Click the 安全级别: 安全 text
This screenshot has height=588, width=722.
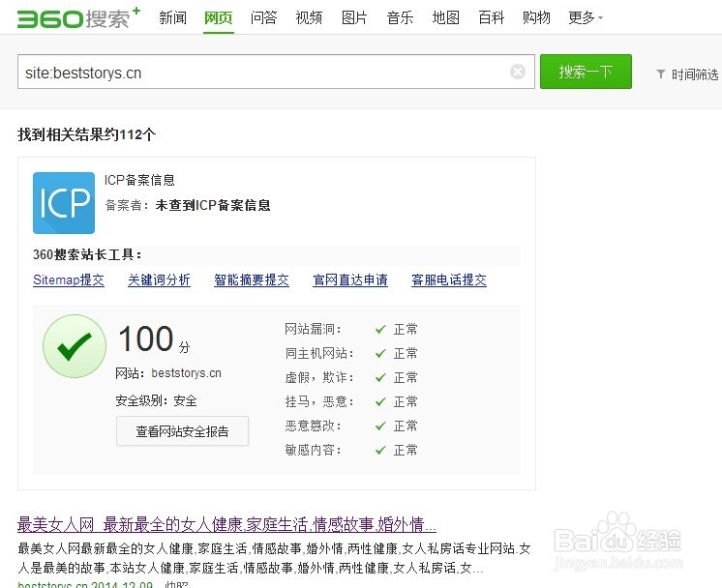156,400
